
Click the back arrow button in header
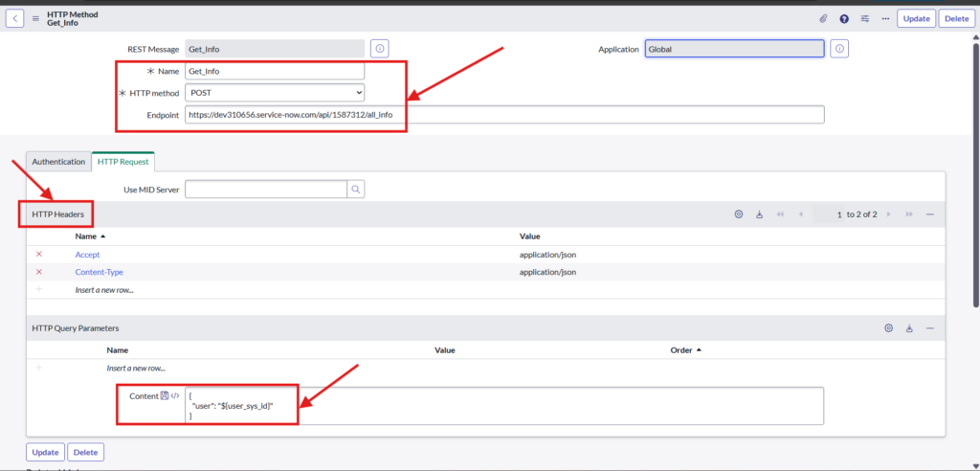15,18
